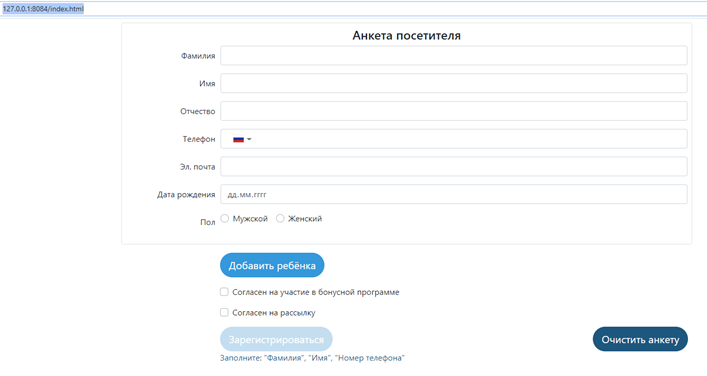Image resolution: width=707 pixels, height=376 pixels.
Task: Click the Очистить анкету button
Action: coord(640,339)
